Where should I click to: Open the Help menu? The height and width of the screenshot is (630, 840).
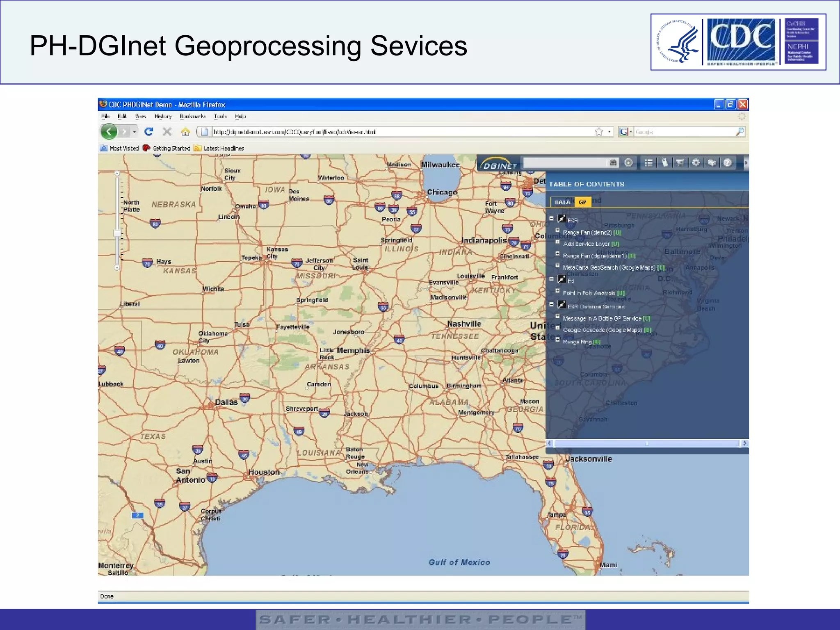coord(240,116)
